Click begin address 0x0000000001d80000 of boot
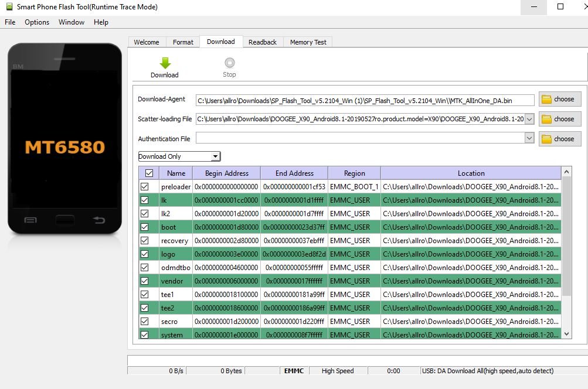 pyautogui.click(x=226, y=227)
